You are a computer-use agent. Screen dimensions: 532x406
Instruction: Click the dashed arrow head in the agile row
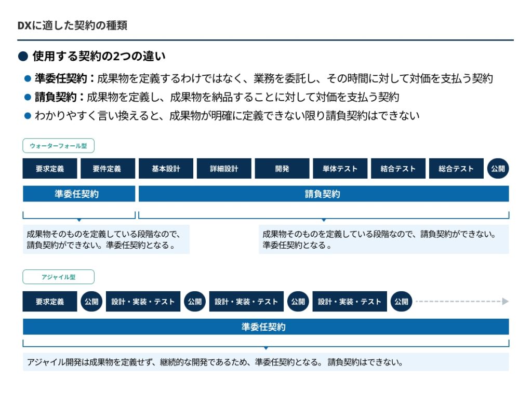click(505, 302)
